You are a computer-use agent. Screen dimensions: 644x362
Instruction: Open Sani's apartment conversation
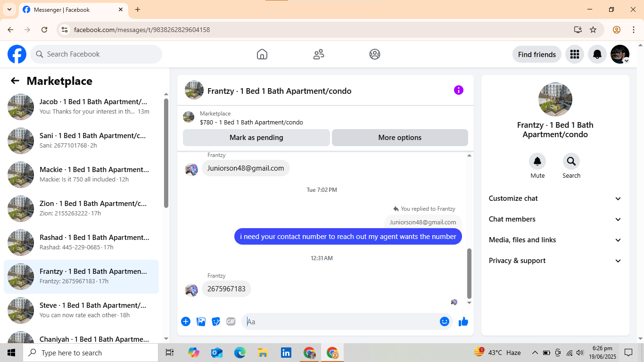[81, 140]
